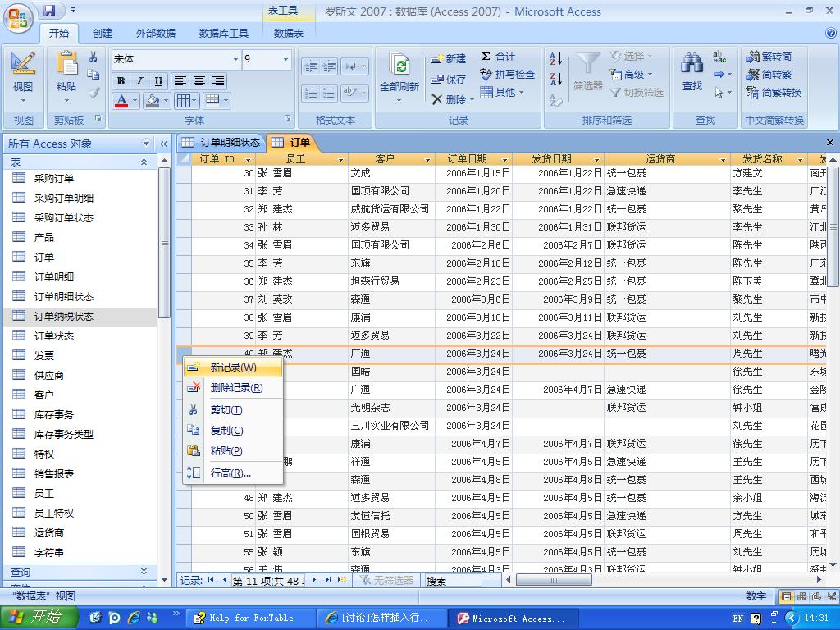Image resolution: width=840 pixels, height=630 pixels.
Task: Click 繁转简 conversion button
Action: (x=770, y=57)
